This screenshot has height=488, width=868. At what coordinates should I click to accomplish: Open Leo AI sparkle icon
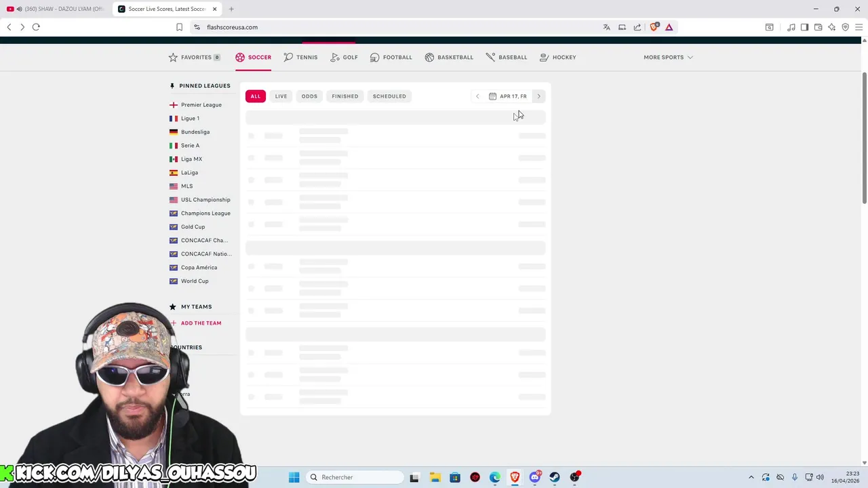coord(831,27)
